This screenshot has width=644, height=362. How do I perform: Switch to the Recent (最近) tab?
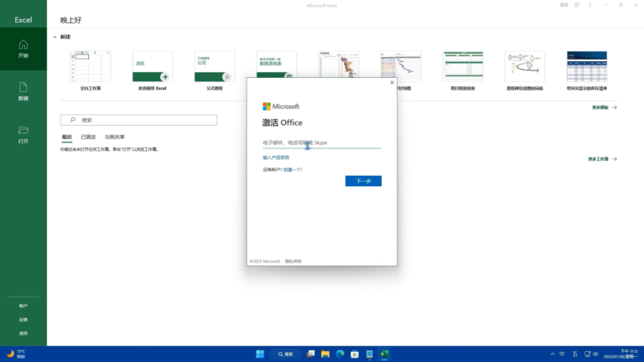pyautogui.click(x=67, y=137)
